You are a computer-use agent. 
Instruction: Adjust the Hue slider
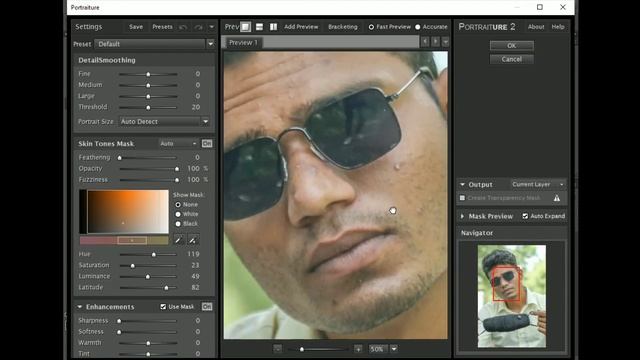pos(148,254)
